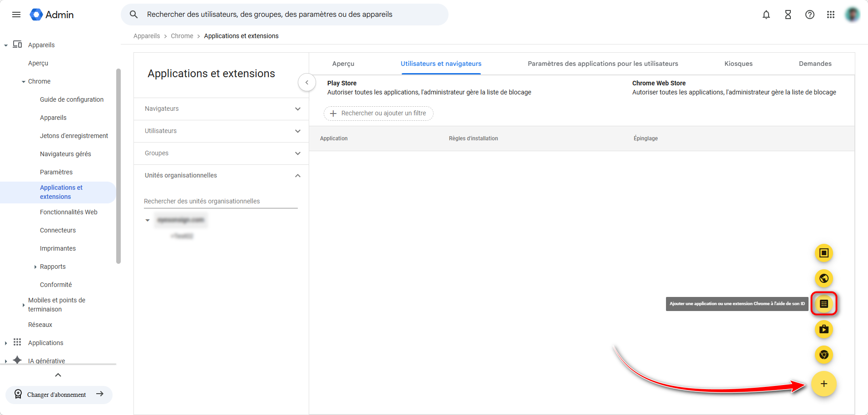Click the yellow plus add button
This screenshot has height=415, width=868.
[824, 384]
